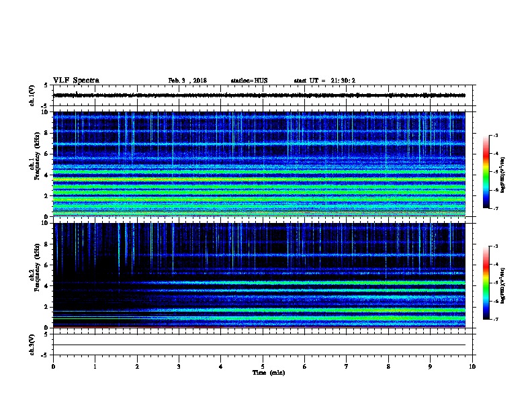Click the ch.1 voltage waveform trace
Image resolution: width=532 pixels, height=411 pixels.
[x=259, y=95]
